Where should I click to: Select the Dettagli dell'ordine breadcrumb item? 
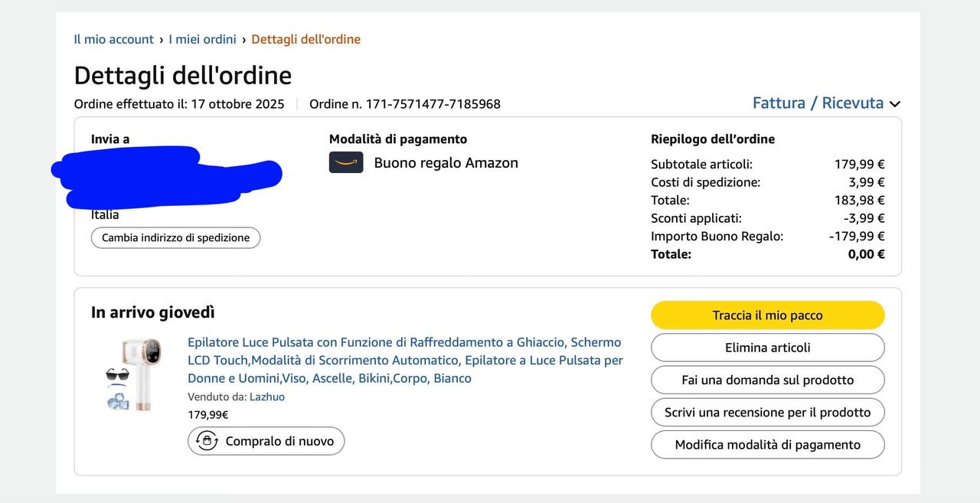coord(305,39)
